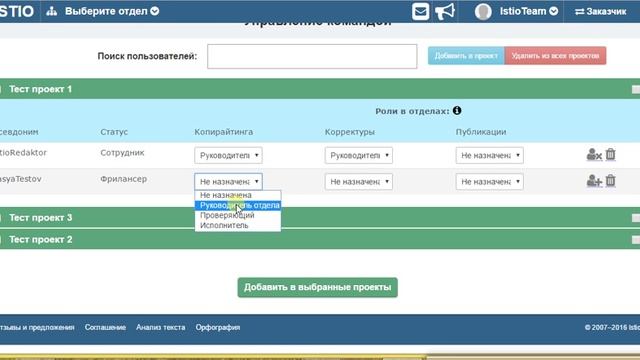Open the Выберите отдел dropdown
This screenshot has width=640, height=360.
click(112, 11)
